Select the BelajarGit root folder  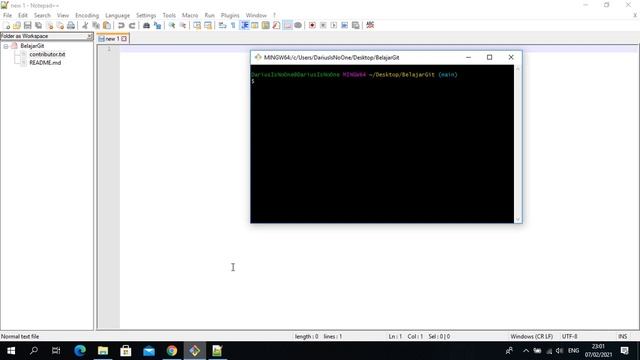pos(32,46)
